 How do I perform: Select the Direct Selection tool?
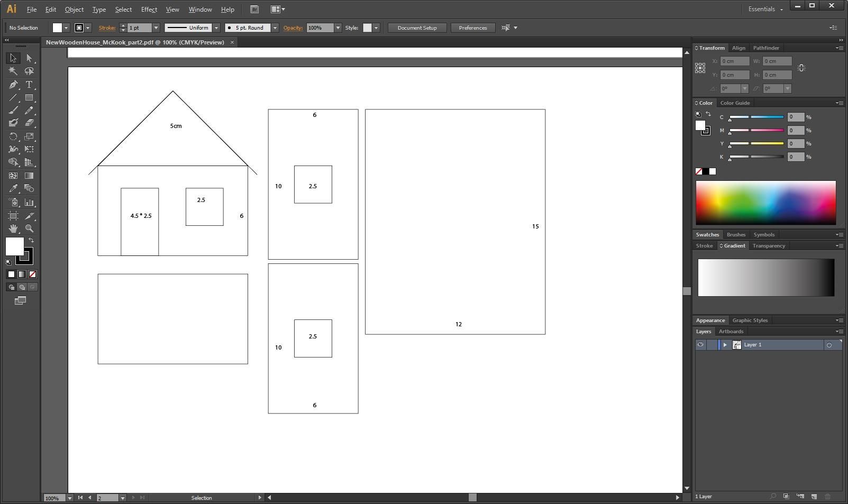(x=29, y=58)
